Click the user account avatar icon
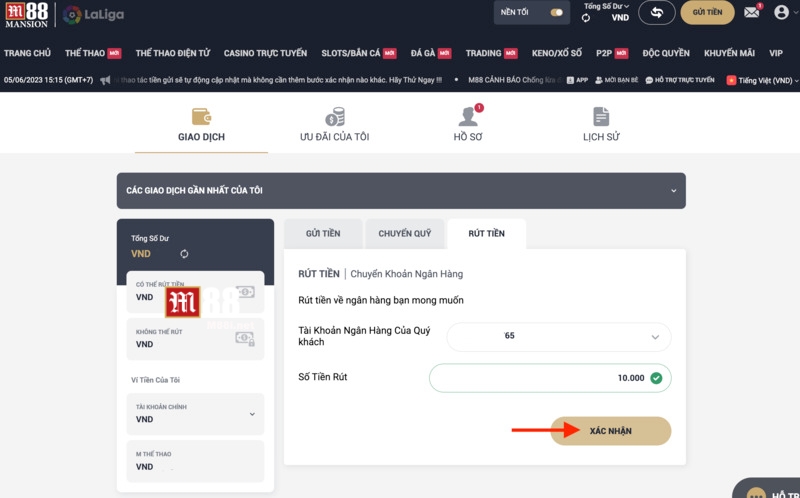Image resolution: width=800 pixels, height=498 pixels. coord(781,13)
